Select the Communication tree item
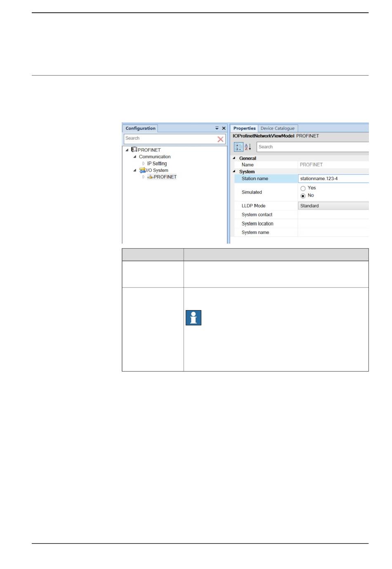Viewport: 392px width, 569px height. coord(155,157)
